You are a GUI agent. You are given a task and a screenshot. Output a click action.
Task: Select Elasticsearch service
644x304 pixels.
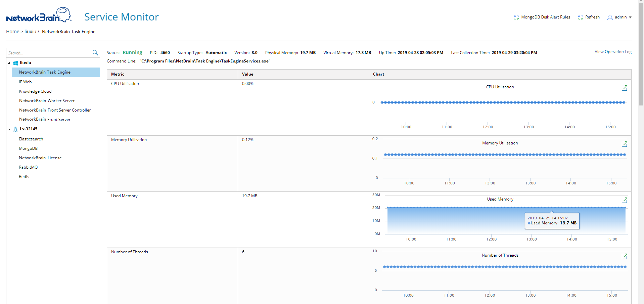[x=31, y=139]
